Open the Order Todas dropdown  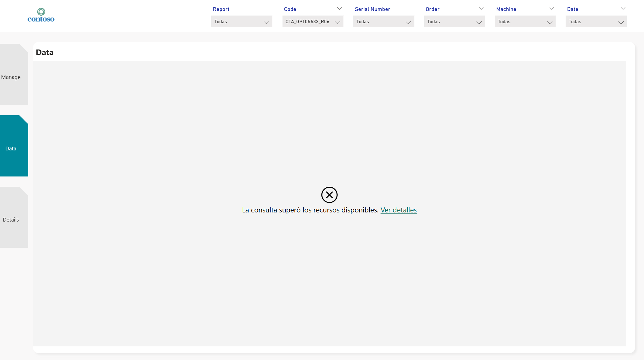[x=454, y=21]
